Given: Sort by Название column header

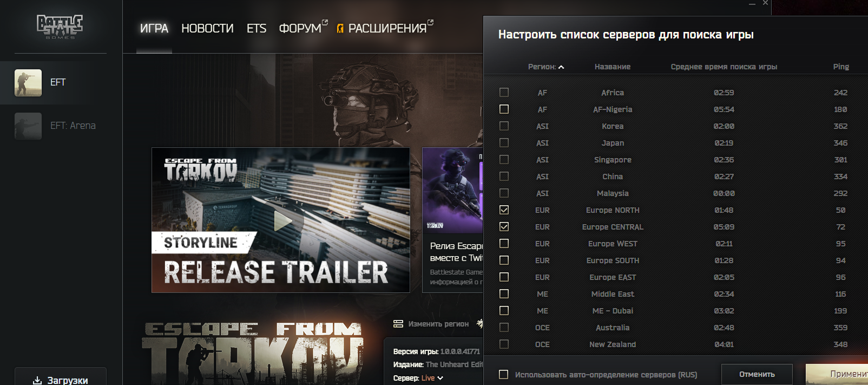Looking at the screenshot, I should click(x=613, y=67).
